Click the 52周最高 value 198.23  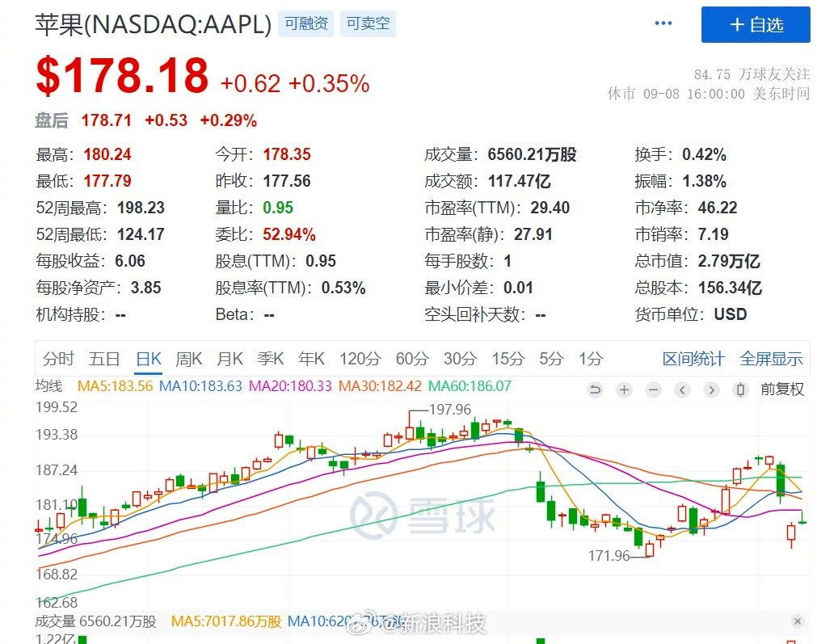click(141, 208)
